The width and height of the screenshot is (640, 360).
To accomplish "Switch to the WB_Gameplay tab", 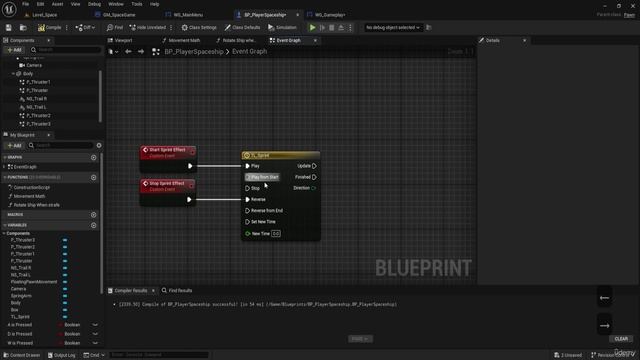I will tap(330, 15).
